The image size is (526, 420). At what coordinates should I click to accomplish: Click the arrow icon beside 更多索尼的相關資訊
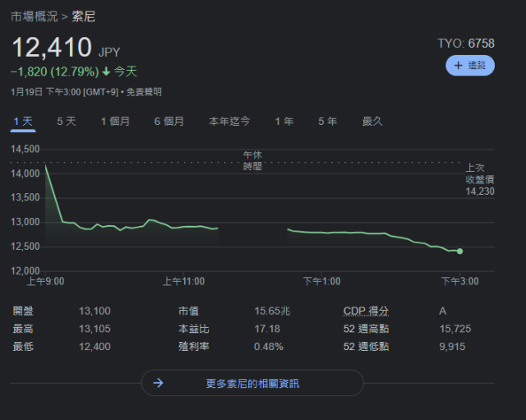click(159, 383)
